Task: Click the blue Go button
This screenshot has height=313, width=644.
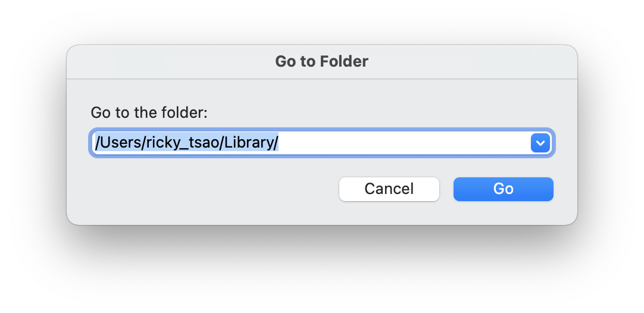Action: point(503,189)
